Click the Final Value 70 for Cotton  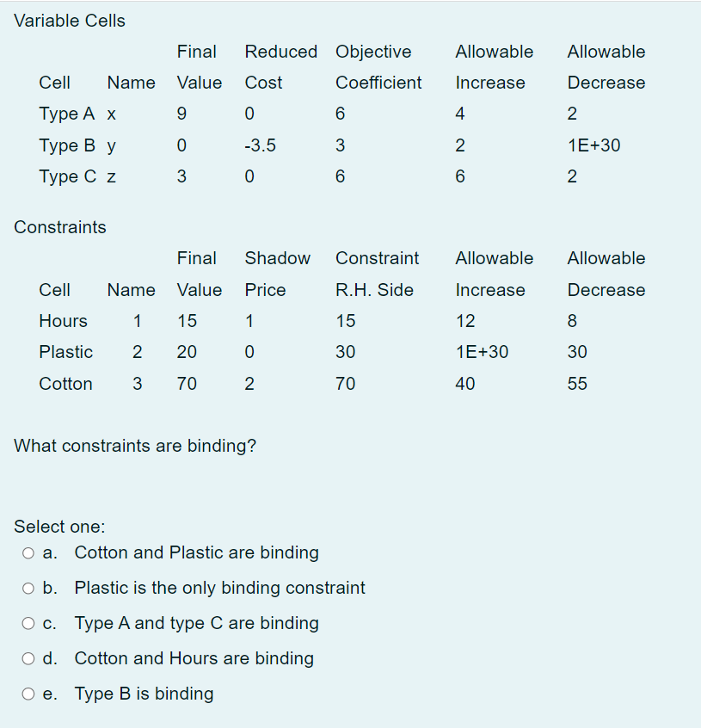pyautogui.click(x=187, y=384)
